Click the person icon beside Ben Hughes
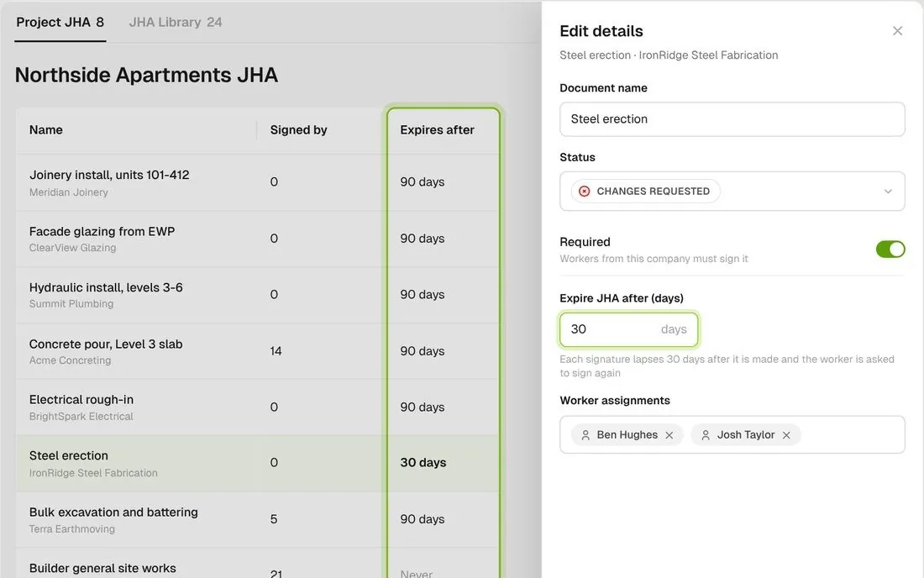924x578 pixels. pos(585,435)
